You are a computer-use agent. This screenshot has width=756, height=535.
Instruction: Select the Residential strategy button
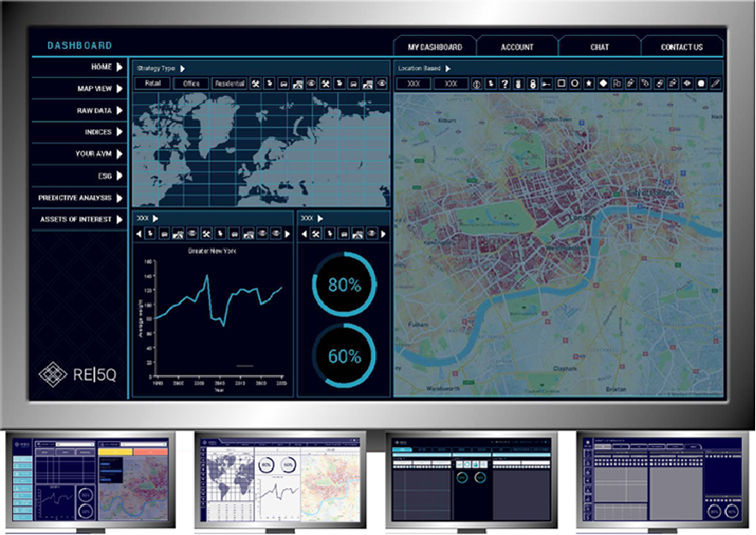[229, 84]
